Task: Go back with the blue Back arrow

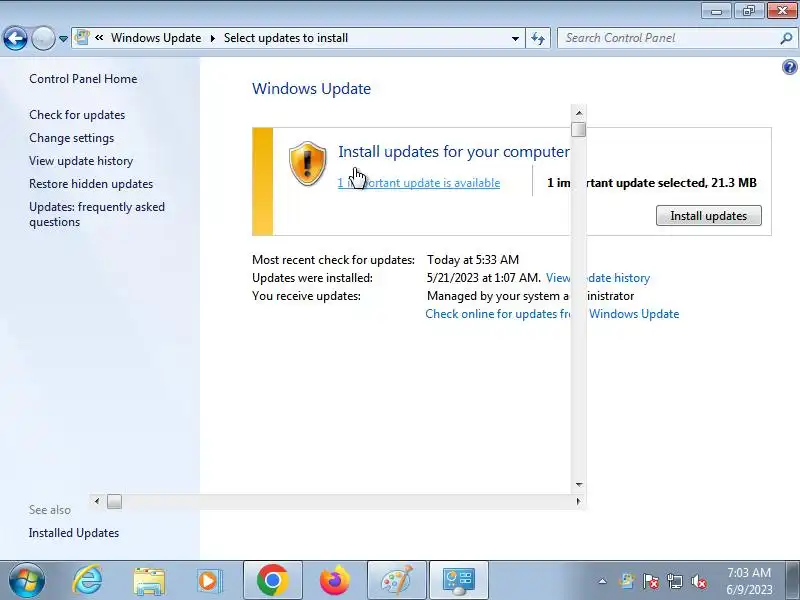Action: pos(15,38)
